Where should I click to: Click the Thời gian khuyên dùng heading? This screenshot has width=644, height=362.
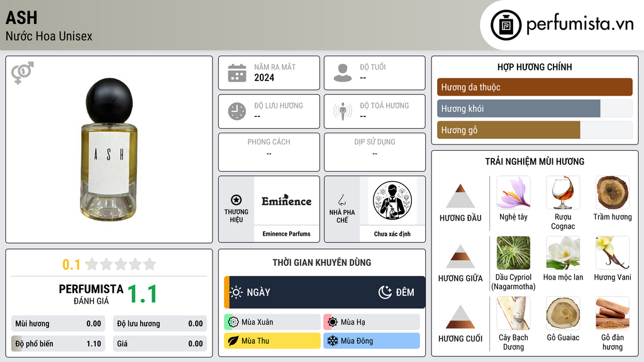point(322,262)
